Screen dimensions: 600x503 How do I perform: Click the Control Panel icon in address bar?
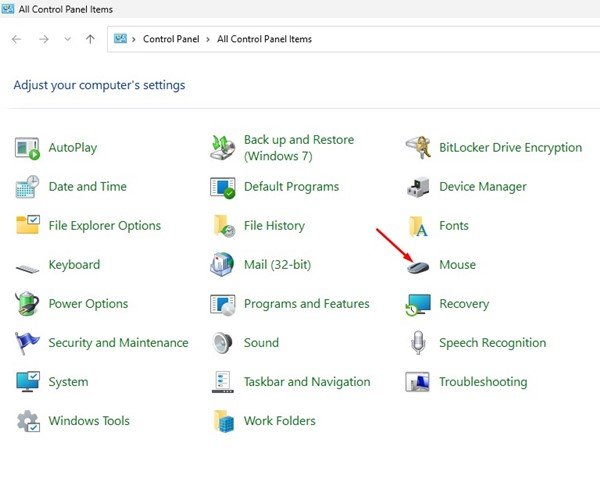coord(120,39)
